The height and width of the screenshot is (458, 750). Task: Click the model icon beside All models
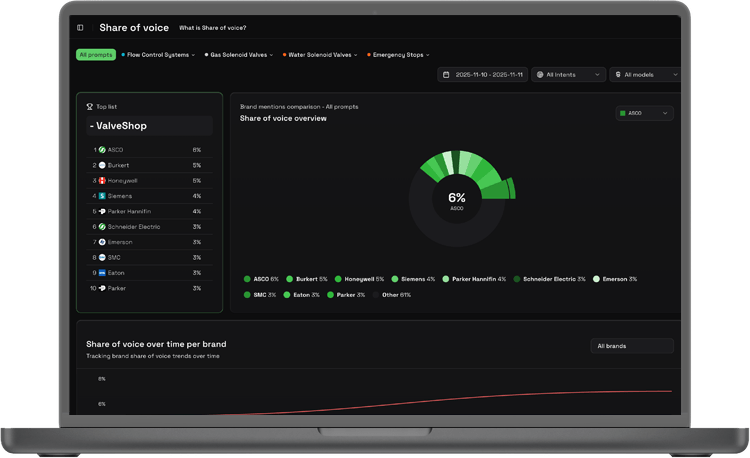[618, 75]
